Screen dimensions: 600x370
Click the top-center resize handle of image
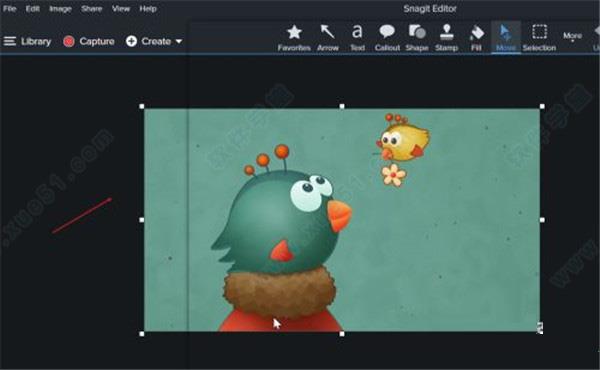[x=342, y=106]
